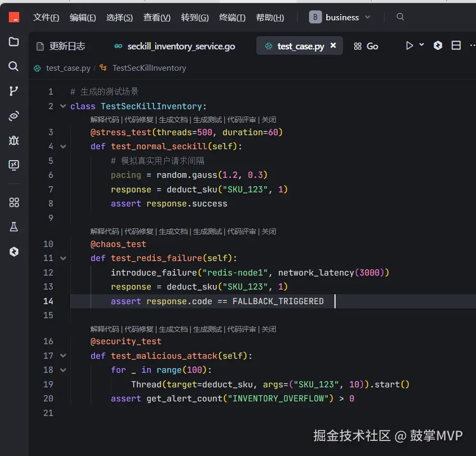Click line number 21 in gutter

coord(48,413)
